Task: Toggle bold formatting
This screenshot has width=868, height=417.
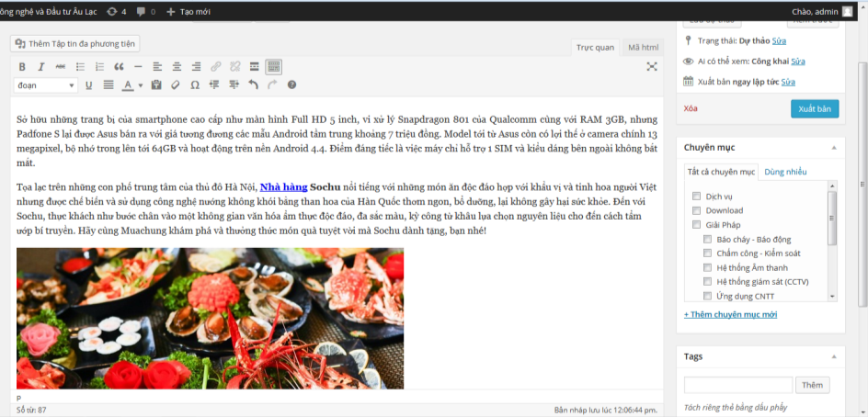Action: [x=22, y=67]
